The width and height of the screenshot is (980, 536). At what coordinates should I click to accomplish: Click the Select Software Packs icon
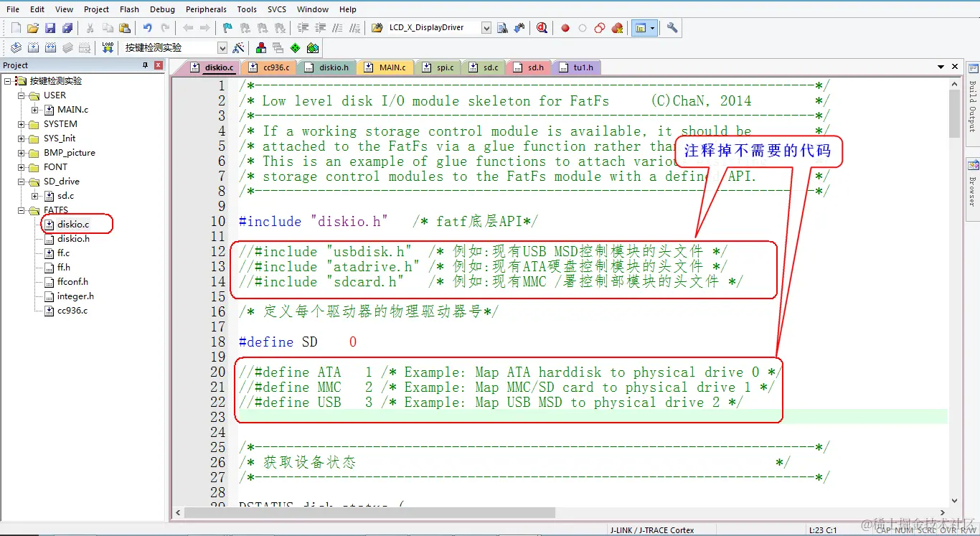point(313,48)
